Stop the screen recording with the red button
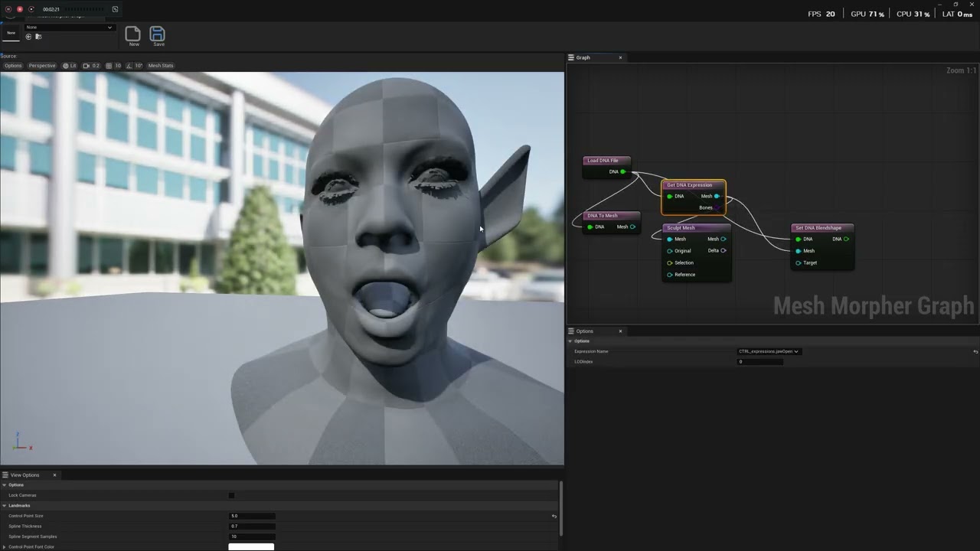 click(20, 9)
